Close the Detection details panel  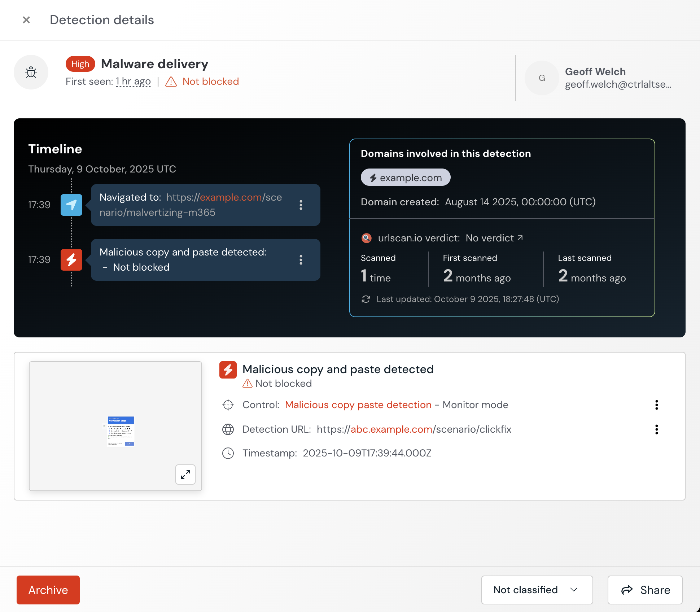pyautogui.click(x=26, y=20)
